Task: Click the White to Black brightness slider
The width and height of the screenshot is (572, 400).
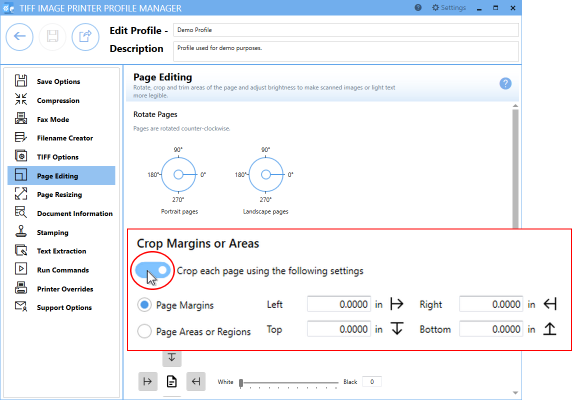Action: click(290, 382)
